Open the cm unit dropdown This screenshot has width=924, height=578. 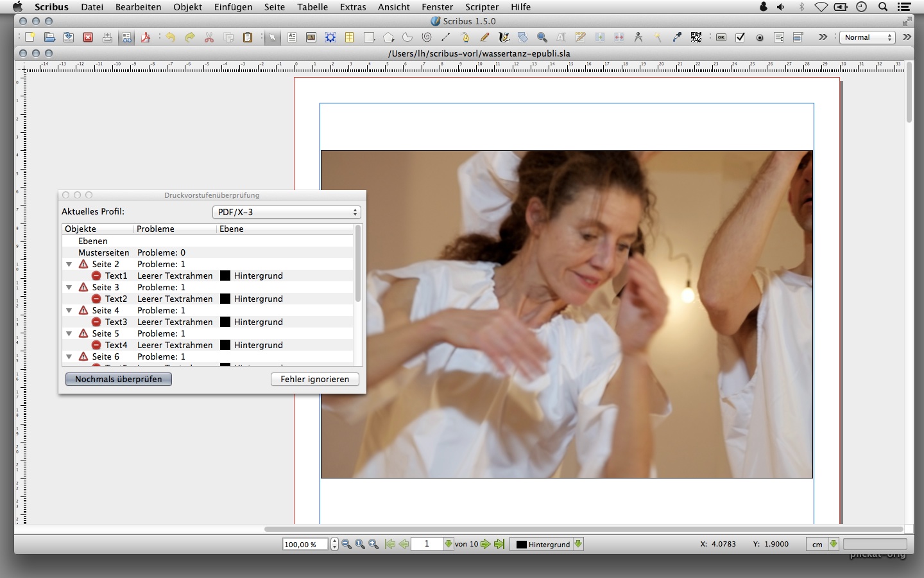pos(823,544)
